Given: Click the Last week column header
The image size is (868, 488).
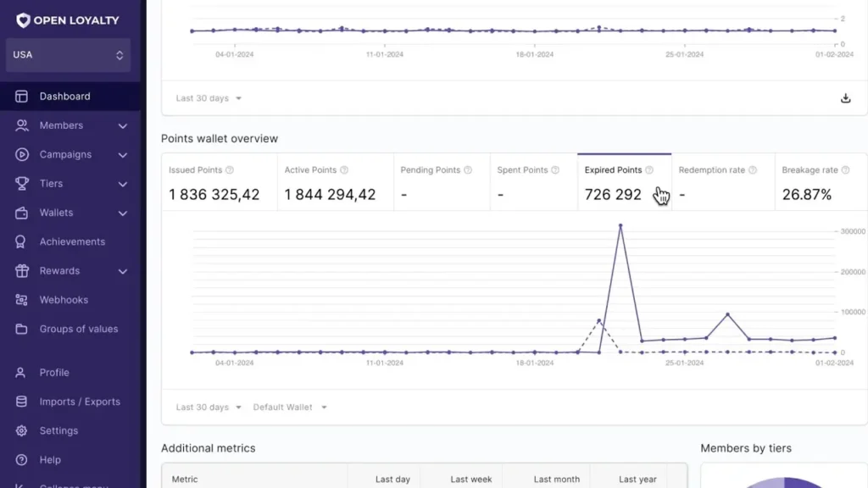Looking at the screenshot, I should tap(471, 480).
